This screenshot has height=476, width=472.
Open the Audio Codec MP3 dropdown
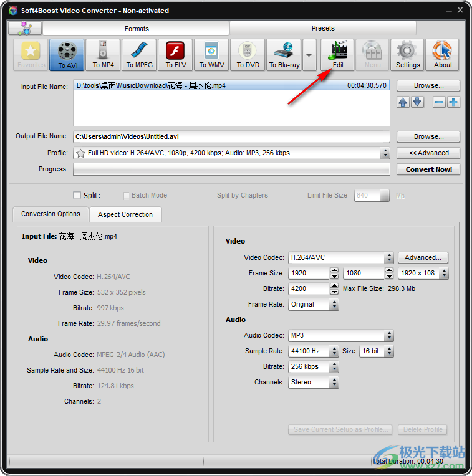(389, 336)
